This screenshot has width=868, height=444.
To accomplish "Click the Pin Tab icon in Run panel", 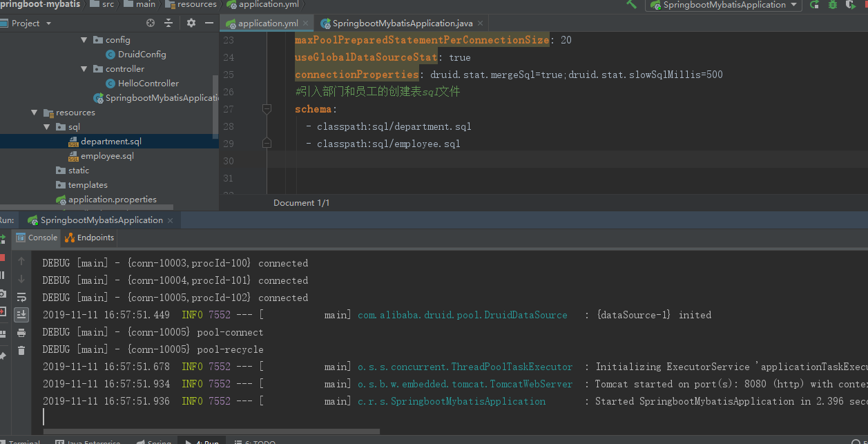I will pyautogui.click(x=2, y=356).
